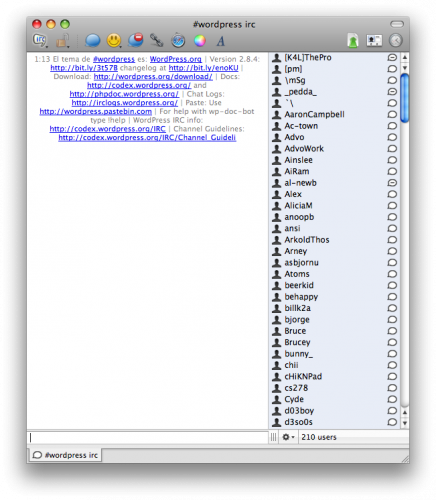Select user AiRam in the list
Viewport: 436px width, 500px height.
335,171
